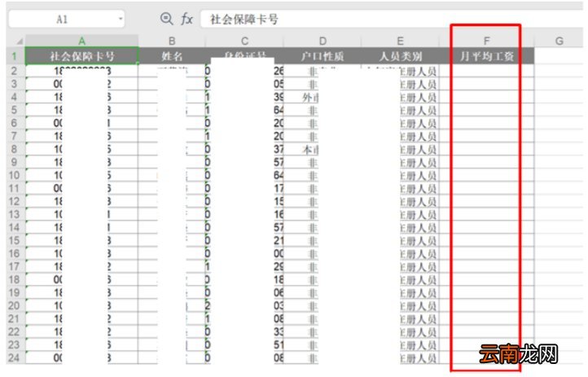Select row 8 header

(x=15, y=149)
